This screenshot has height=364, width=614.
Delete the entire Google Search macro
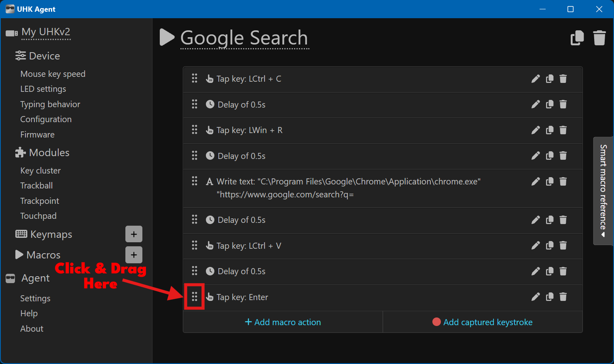click(x=599, y=38)
